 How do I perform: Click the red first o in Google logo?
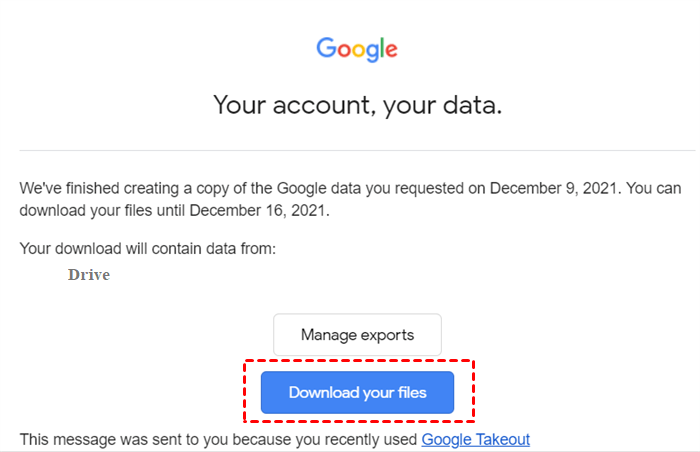[341, 49]
